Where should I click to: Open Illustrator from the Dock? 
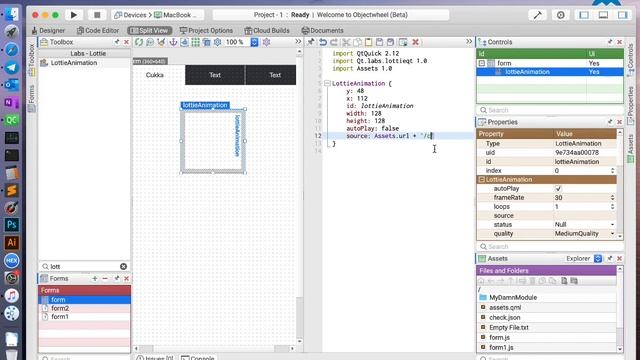tap(11, 242)
